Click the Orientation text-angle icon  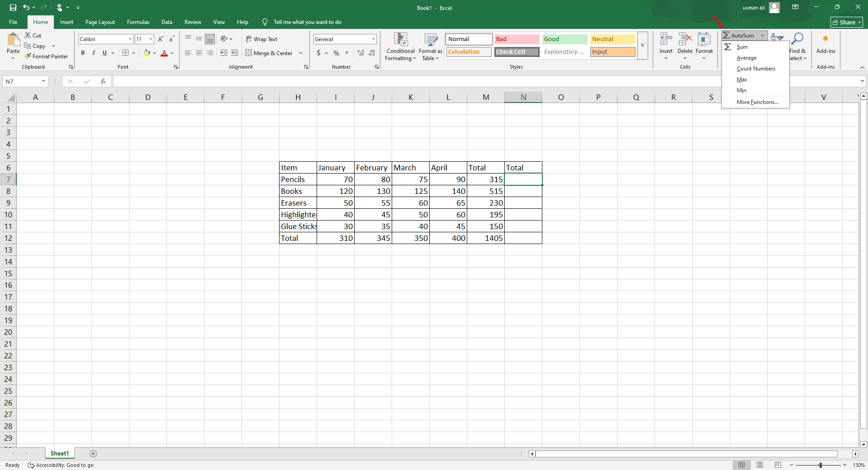[x=224, y=39]
